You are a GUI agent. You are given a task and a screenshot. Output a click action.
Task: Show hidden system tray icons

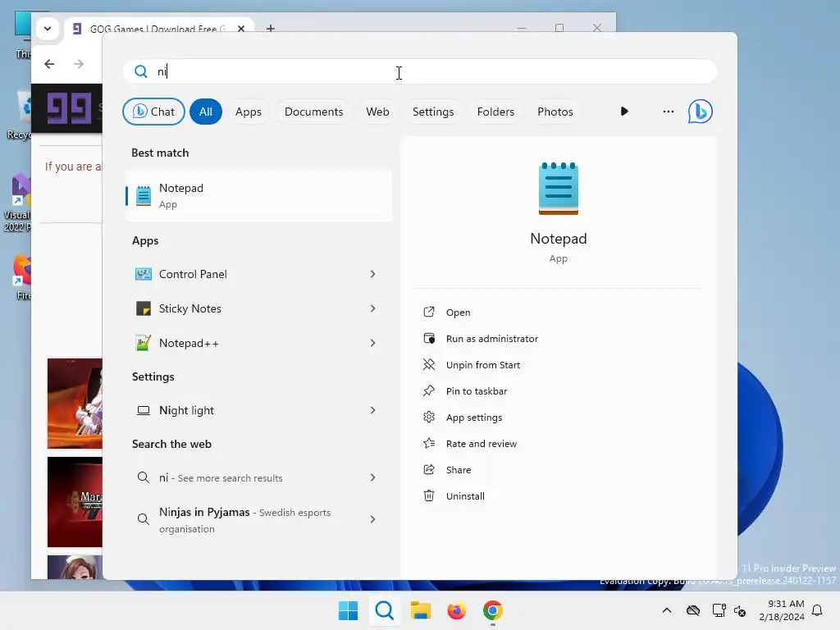(x=666, y=610)
